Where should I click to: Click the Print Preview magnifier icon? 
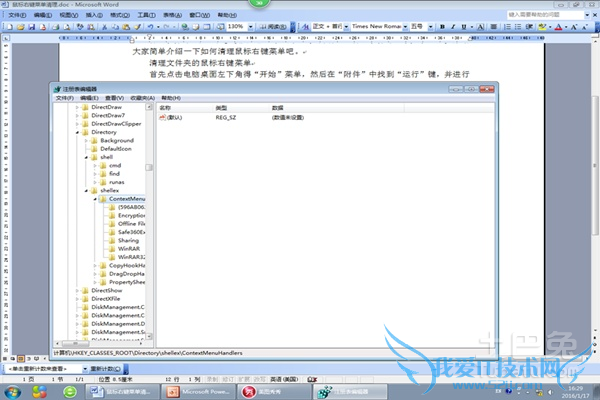pos(67,27)
